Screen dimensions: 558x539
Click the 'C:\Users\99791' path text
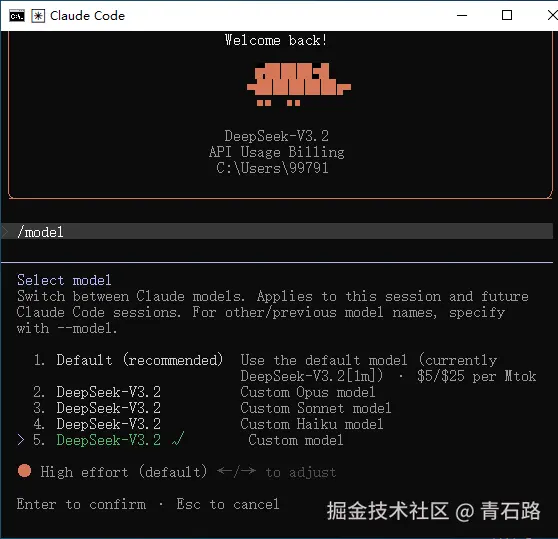click(x=272, y=168)
